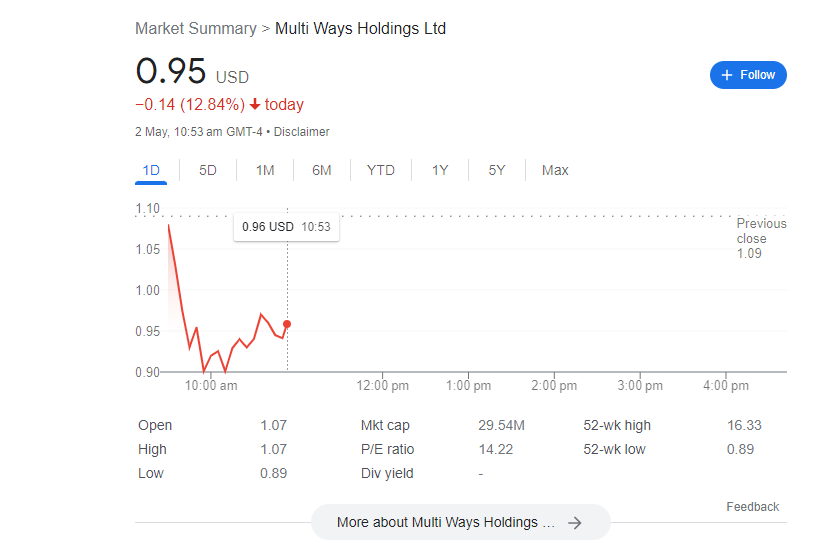Viewport: 839px width, 551px height.
Task: Click the red down arrow price indicator
Action: (x=255, y=104)
